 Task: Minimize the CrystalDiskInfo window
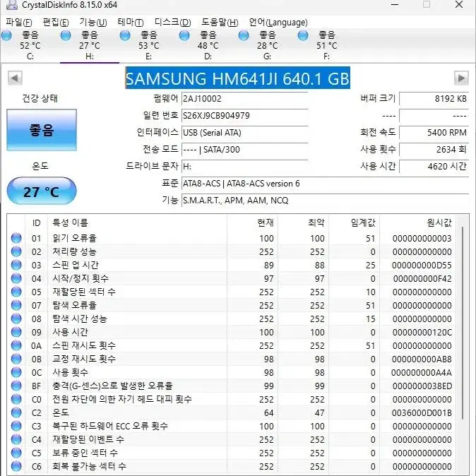pos(395,4)
